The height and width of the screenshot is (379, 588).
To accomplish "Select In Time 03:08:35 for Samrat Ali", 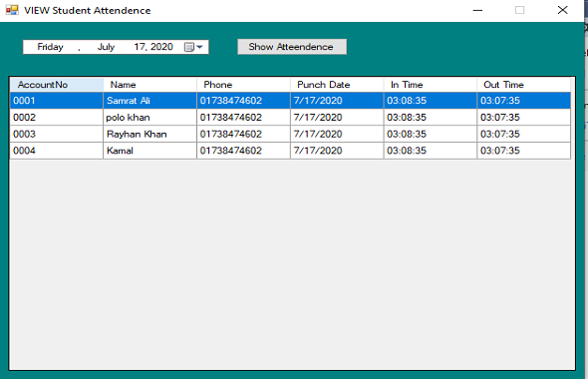I will [x=431, y=101].
